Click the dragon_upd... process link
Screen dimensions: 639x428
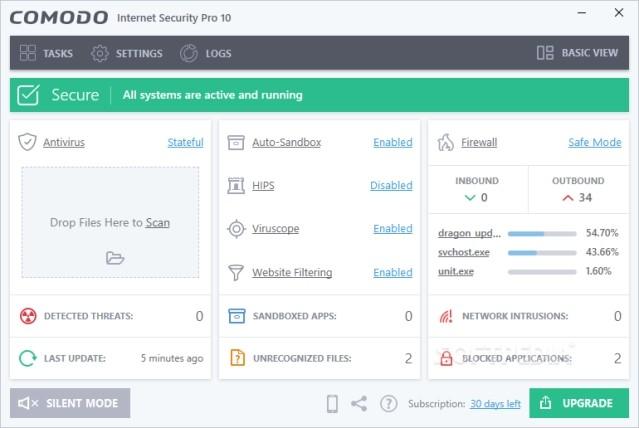click(x=469, y=233)
